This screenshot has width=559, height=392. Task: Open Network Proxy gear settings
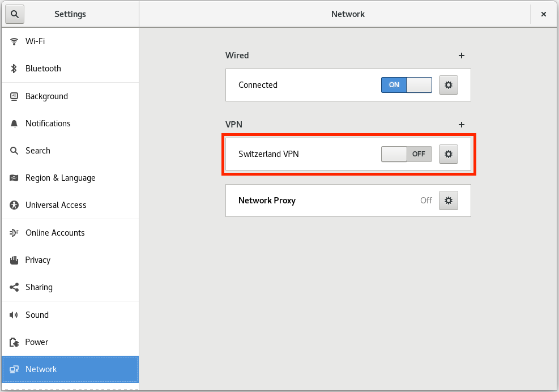tap(449, 201)
